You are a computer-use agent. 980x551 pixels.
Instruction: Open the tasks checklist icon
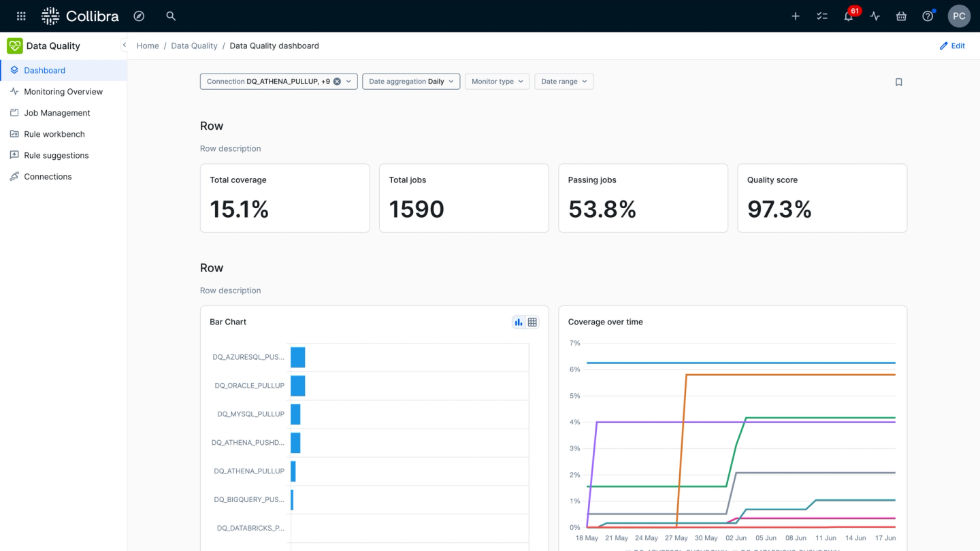822,16
